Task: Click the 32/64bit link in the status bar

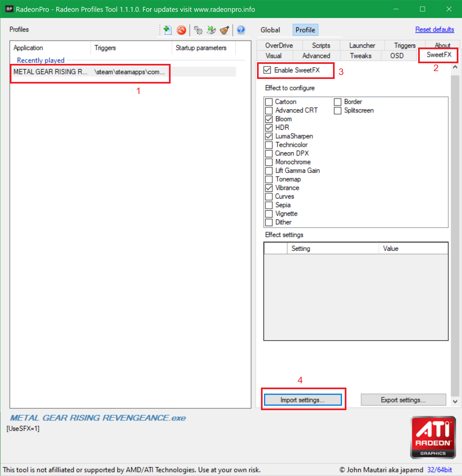Action: (x=440, y=470)
